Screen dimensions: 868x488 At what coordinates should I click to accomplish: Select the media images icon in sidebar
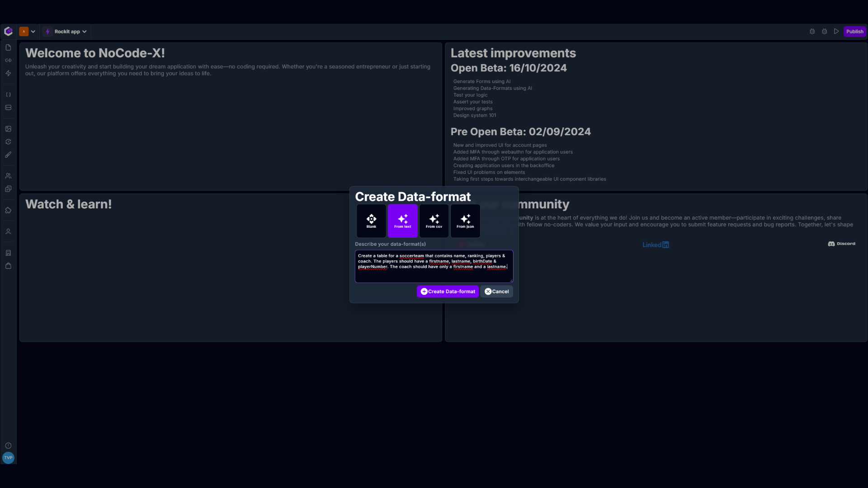coord(8,128)
